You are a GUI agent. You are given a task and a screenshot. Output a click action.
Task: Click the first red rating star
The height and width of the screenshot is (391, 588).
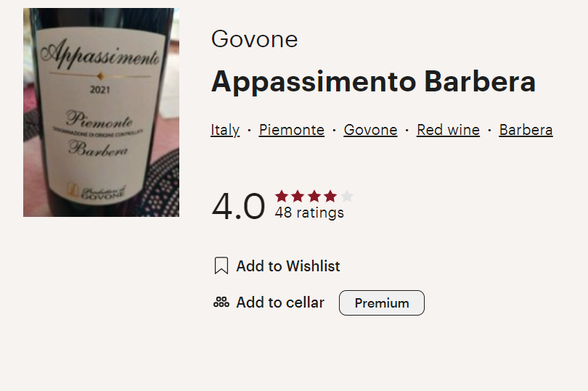pos(282,196)
